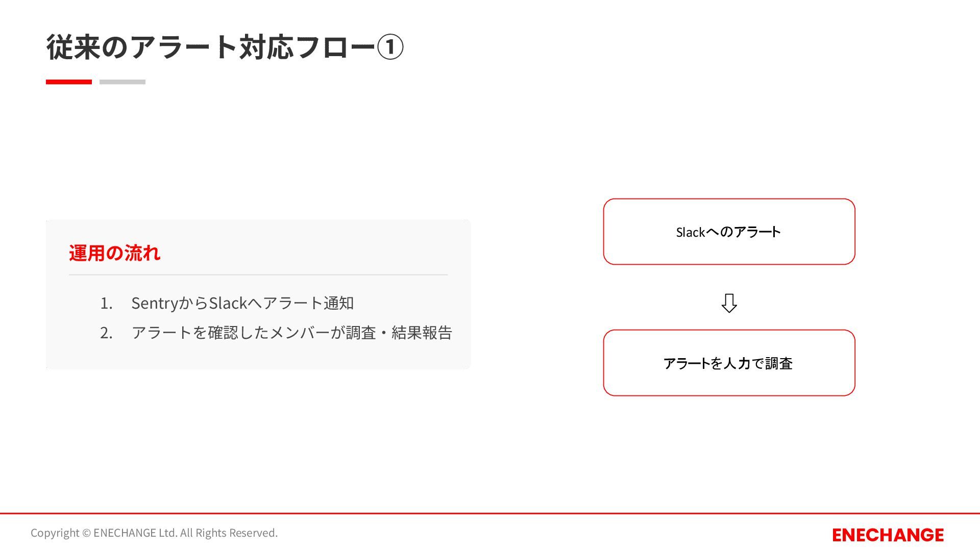This screenshot has height=551, width=980.
Task: Click the word "Slack" in the first list item
Action: 228,303
